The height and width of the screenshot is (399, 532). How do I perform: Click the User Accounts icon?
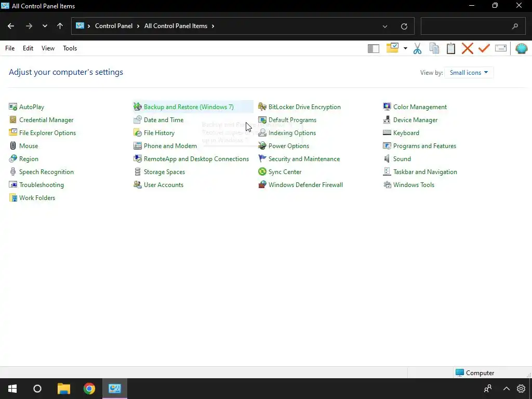pos(137,185)
